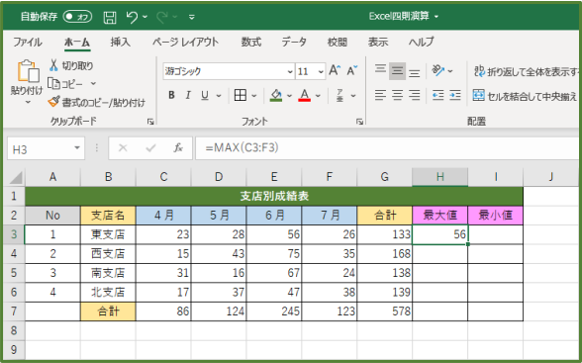Open Undo history dropdown arrow
This screenshot has width=582, height=363.
[x=145, y=17]
